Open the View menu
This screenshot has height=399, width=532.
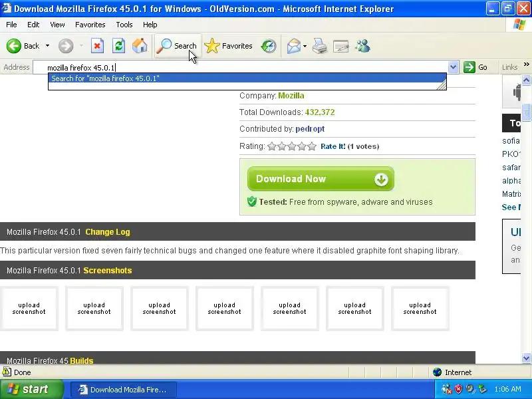point(57,25)
